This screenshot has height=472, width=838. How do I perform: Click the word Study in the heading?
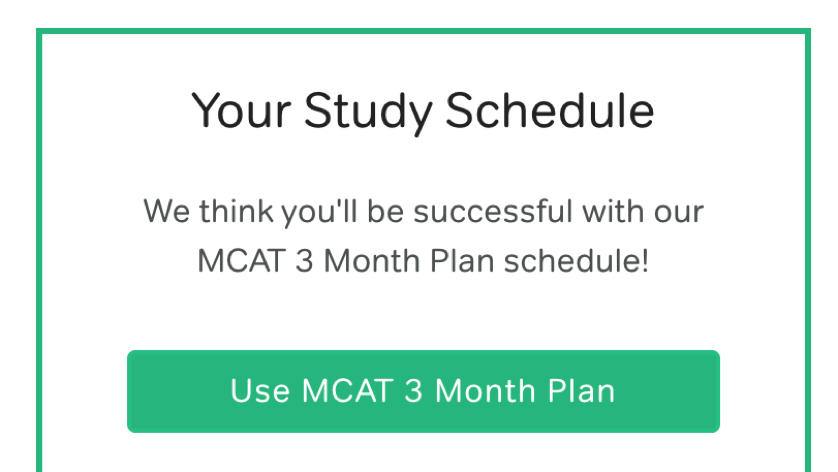click(x=368, y=112)
